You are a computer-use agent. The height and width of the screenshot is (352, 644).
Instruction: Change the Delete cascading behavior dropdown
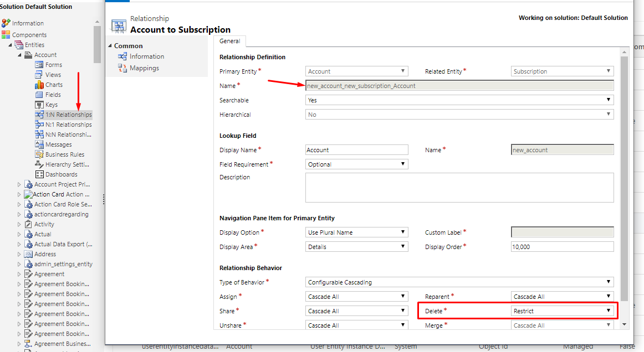609,310
